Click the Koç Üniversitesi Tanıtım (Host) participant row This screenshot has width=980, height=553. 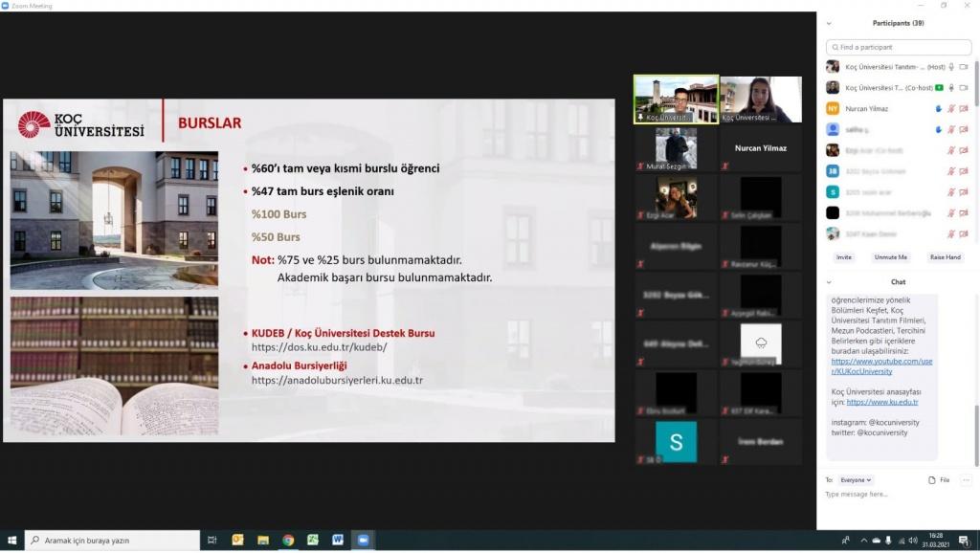tap(898, 67)
